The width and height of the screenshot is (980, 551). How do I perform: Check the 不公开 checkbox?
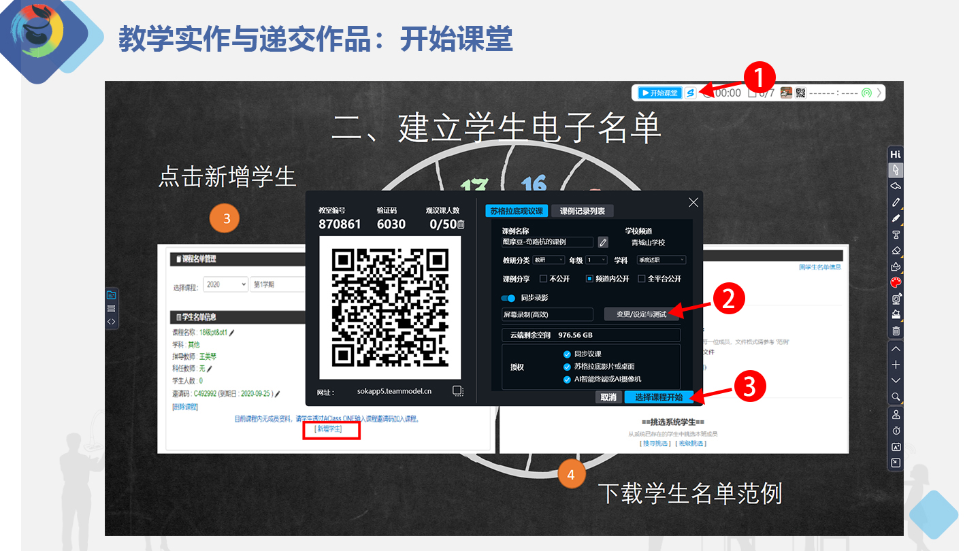(x=543, y=279)
